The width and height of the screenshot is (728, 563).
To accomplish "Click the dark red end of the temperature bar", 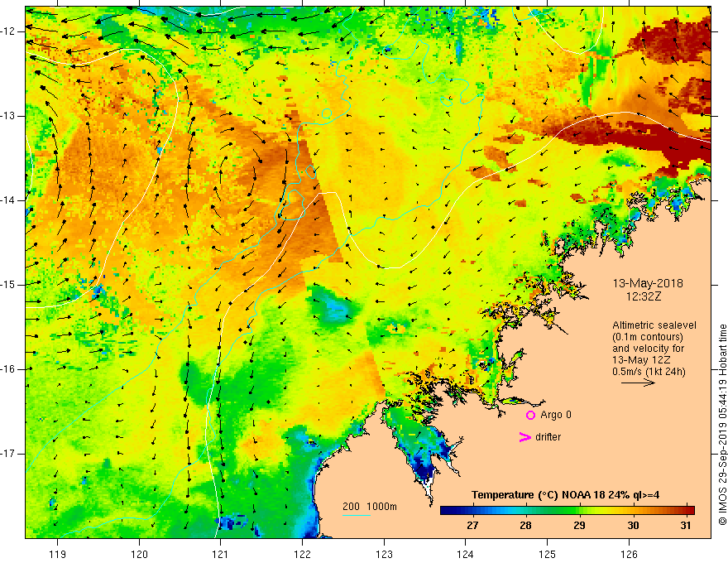I will 691,511.
